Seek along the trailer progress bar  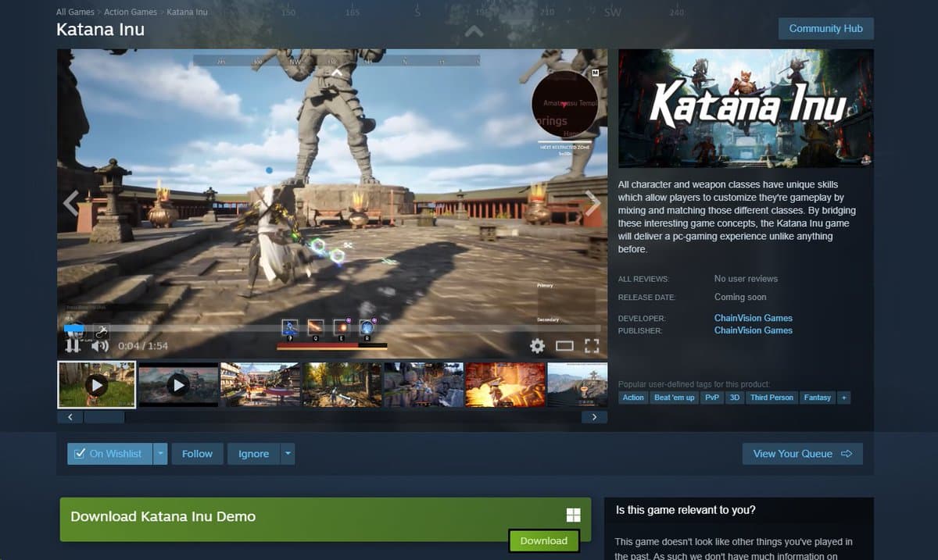(x=332, y=328)
